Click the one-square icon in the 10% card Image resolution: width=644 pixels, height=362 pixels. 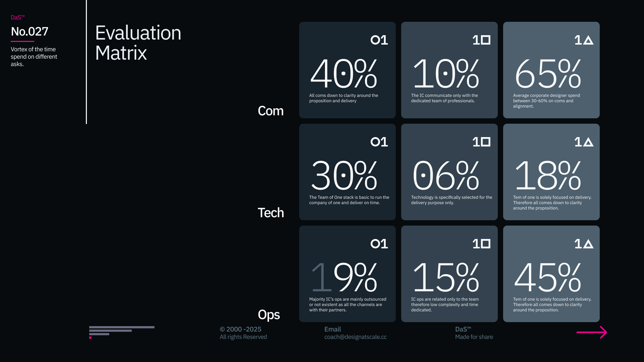[x=481, y=40]
